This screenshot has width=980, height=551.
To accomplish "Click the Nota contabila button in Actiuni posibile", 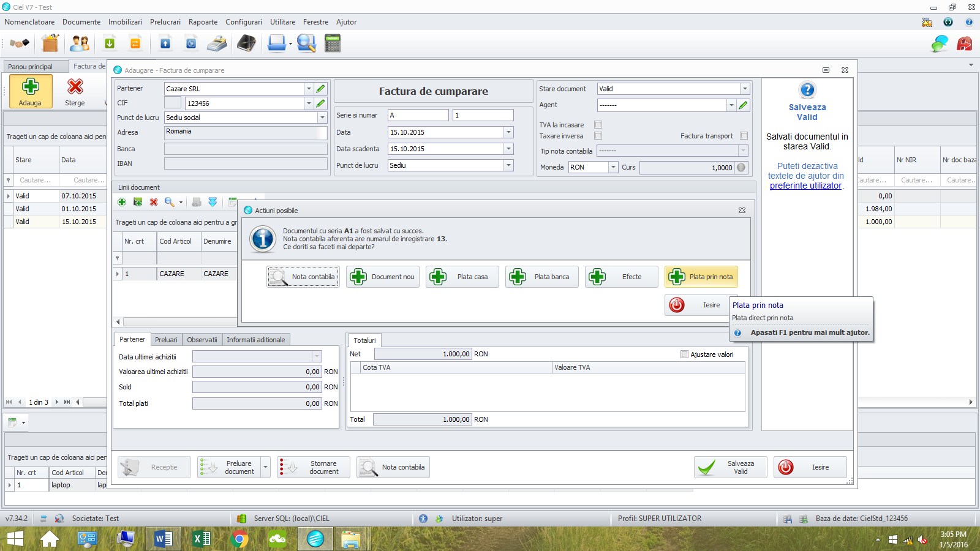I will 303,277.
